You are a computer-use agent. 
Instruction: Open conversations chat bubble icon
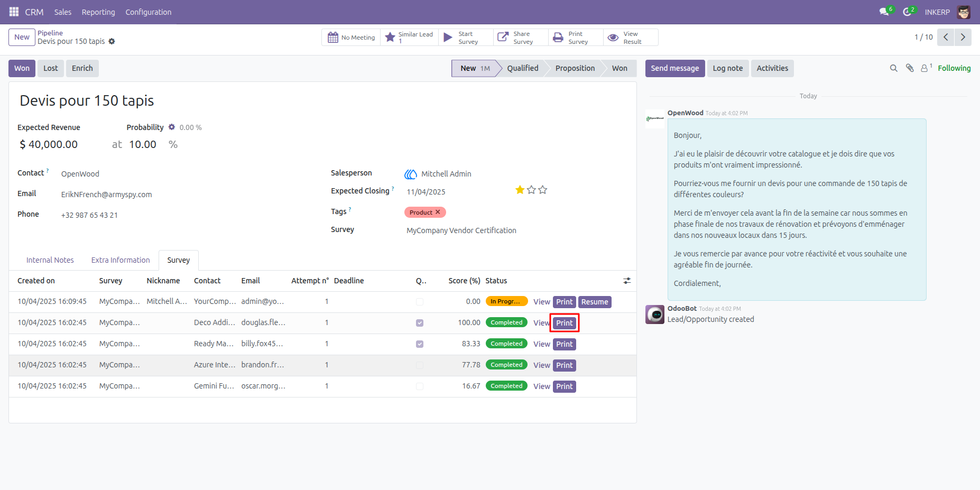coord(884,12)
